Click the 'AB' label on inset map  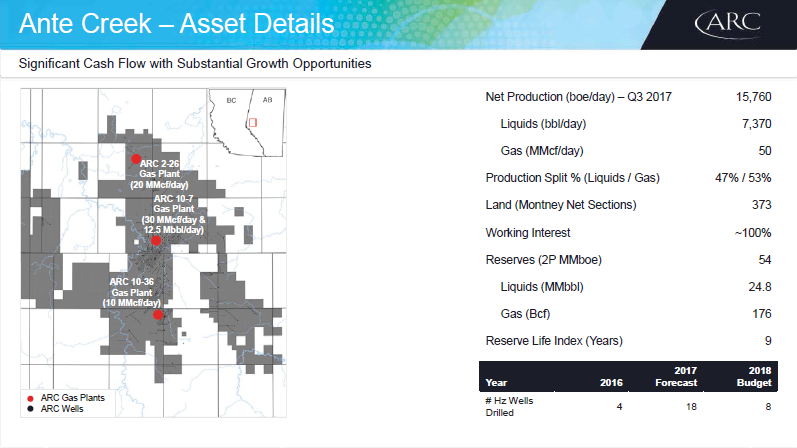[x=267, y=100]
